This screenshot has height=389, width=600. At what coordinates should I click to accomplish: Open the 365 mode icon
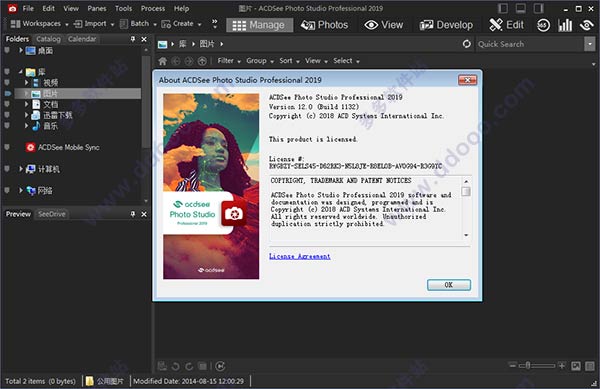coord(543,25)
